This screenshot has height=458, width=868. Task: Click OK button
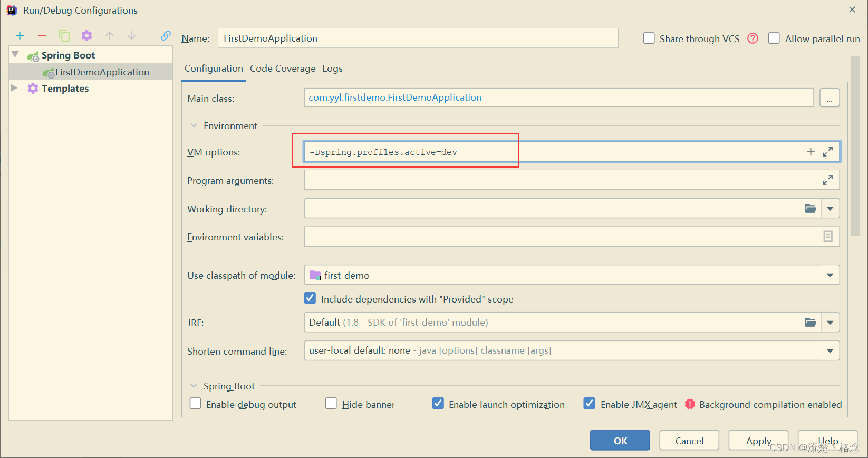(x=620, y=440)
